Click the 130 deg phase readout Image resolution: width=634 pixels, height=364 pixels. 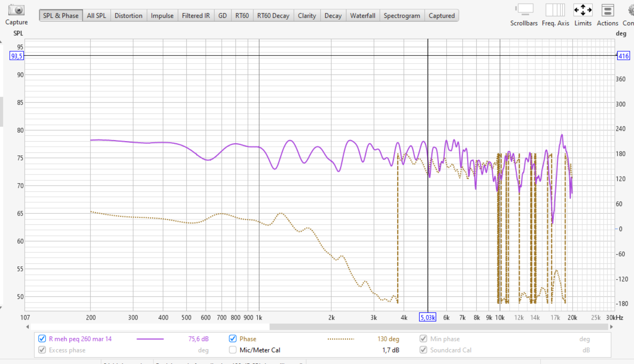pyautogui.click(x=388, y=339)
